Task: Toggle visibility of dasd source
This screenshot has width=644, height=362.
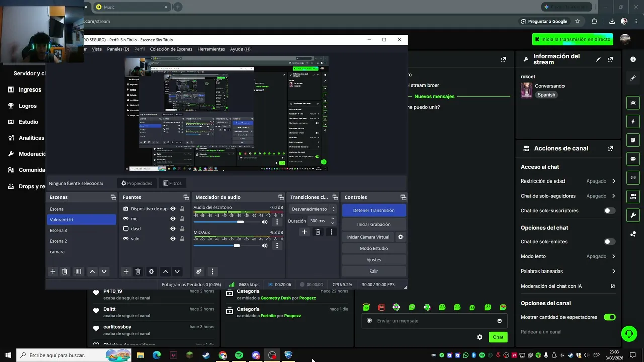Action: (x=173, y=229)
